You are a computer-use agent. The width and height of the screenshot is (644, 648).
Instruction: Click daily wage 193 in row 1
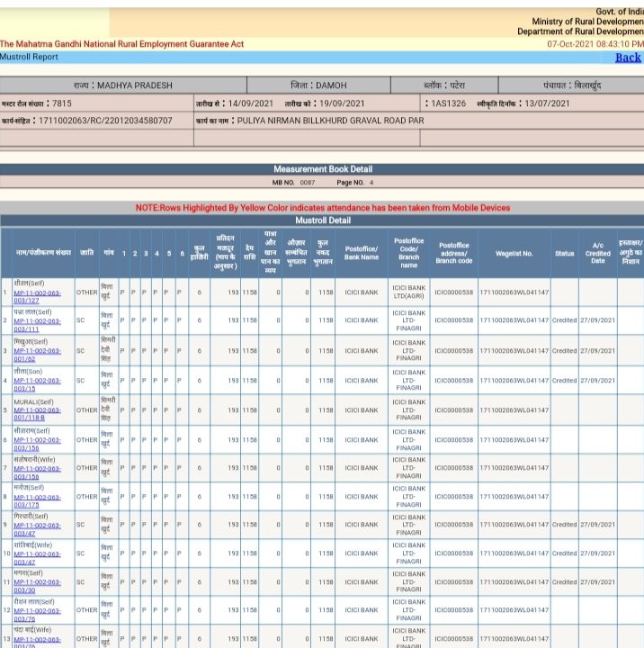(x=233, y=292)
